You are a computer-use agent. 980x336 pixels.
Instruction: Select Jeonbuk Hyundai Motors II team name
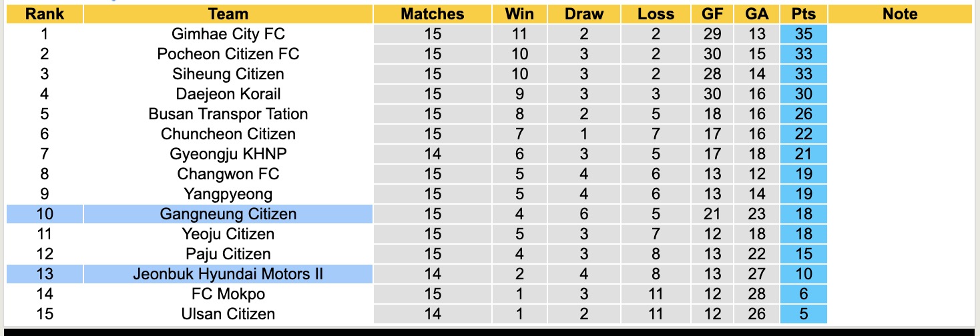228,274
